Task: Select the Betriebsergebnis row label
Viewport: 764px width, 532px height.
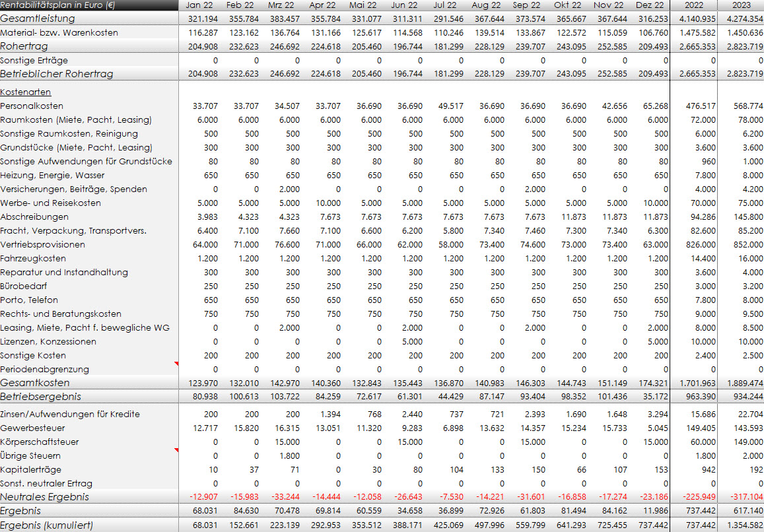Action: pos(40,397)
